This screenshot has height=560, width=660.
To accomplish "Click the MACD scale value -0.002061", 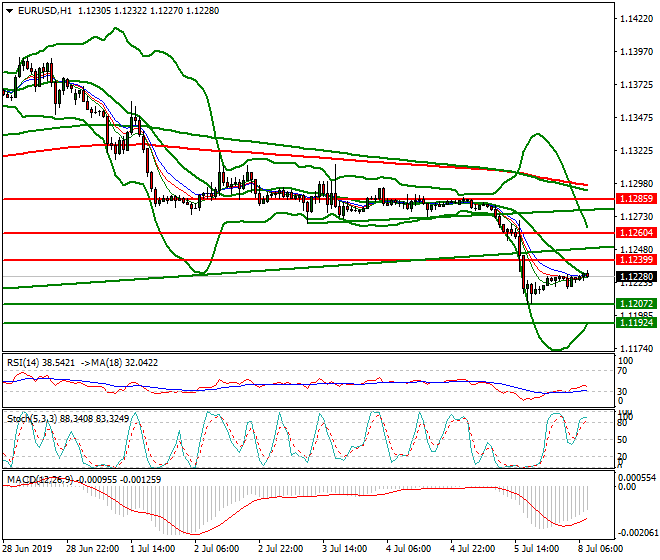I will pyautogui.click(x=637, y=533).
